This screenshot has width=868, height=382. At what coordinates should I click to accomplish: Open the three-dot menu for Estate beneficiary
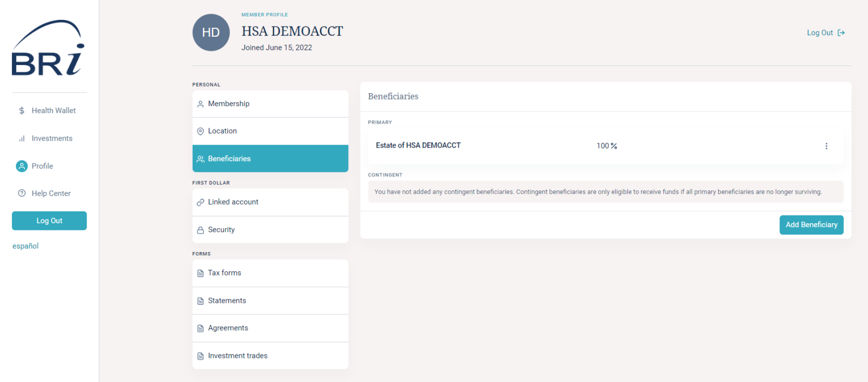click(826, 146)
